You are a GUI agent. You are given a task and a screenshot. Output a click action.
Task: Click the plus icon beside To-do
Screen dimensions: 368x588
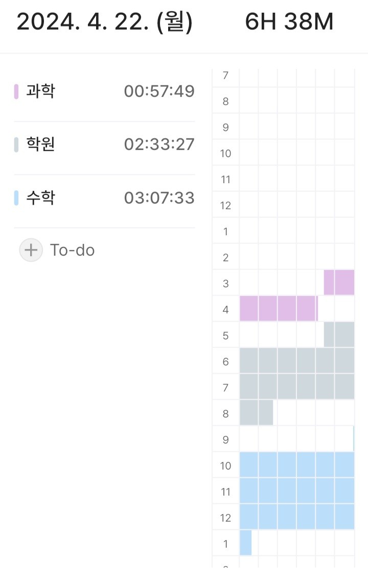31,250
